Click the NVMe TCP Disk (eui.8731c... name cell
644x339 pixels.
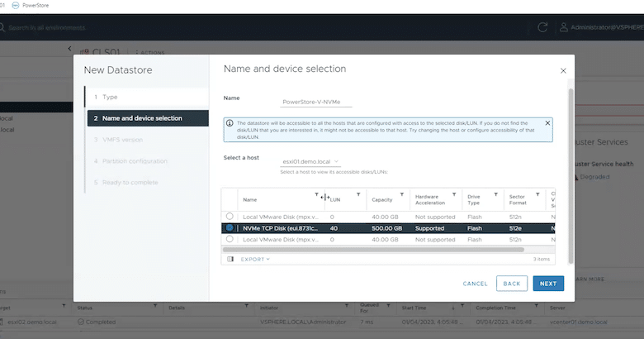(x=281, y=228)
